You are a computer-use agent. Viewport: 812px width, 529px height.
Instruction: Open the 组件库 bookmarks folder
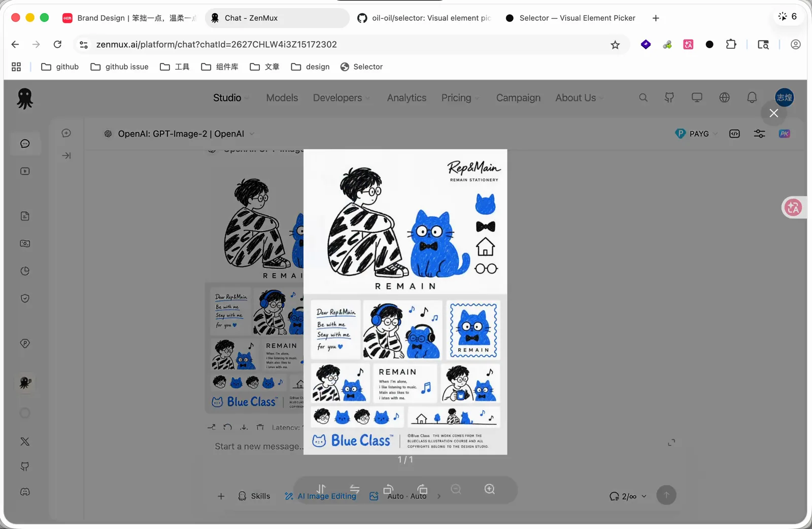220,67
